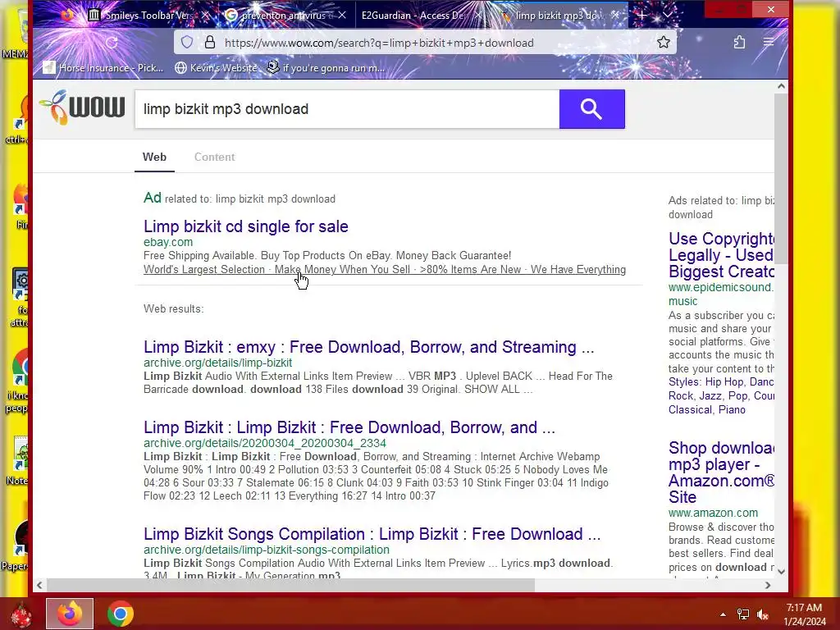
Task: Click the limp-bizkit-songs-compilation archive URL
Action: [x=267, y=550]
